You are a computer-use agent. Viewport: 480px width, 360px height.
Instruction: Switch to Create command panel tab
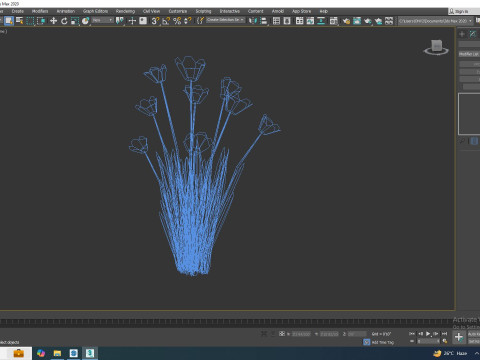(462, 34)
